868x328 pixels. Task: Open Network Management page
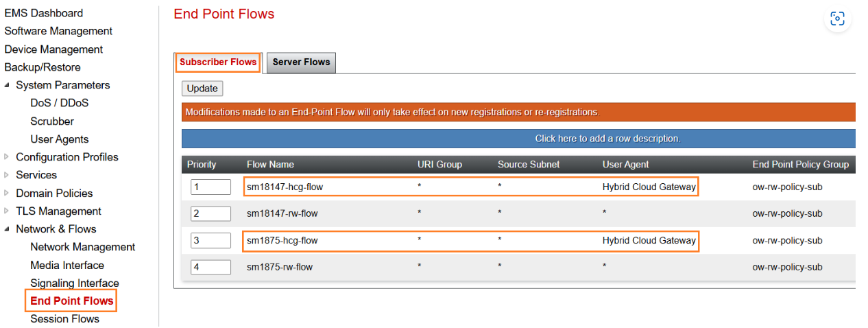click(83, 247)
